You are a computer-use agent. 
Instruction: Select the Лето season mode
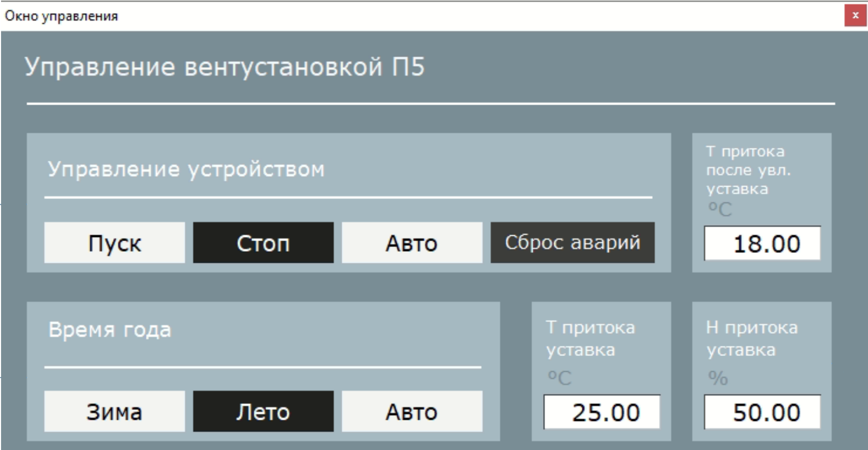[x=263, y=411]
